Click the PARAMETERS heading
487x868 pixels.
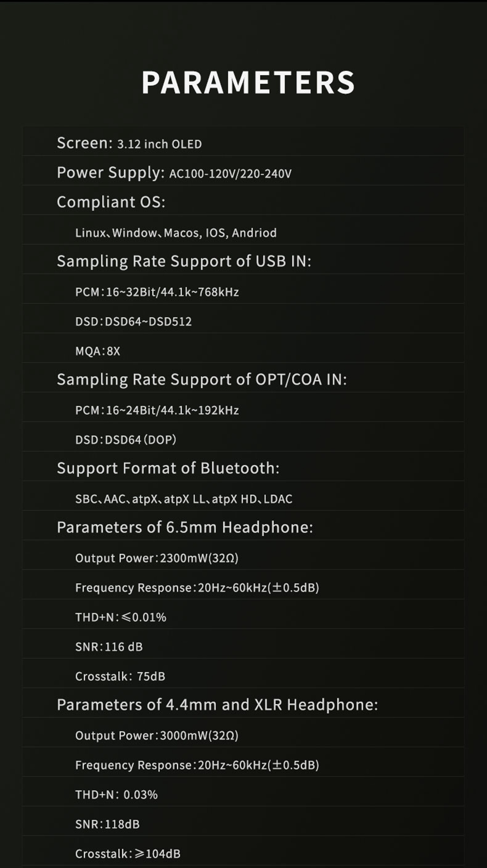pyautogui.click(x=248, y=83)
